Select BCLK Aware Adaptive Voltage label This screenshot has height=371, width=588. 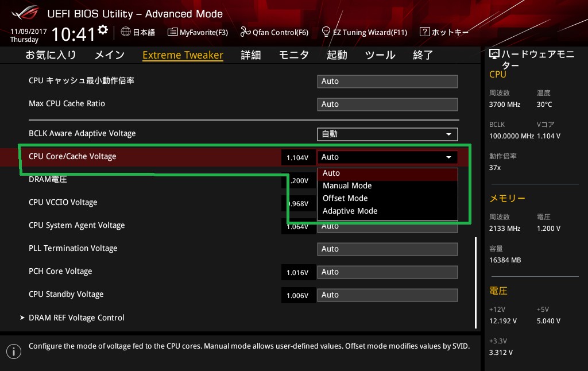[82, 134]
